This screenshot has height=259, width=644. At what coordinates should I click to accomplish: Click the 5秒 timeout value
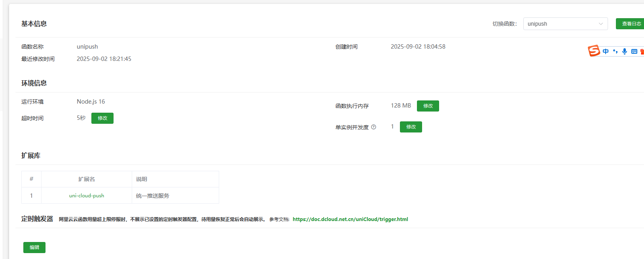point(81,118)
